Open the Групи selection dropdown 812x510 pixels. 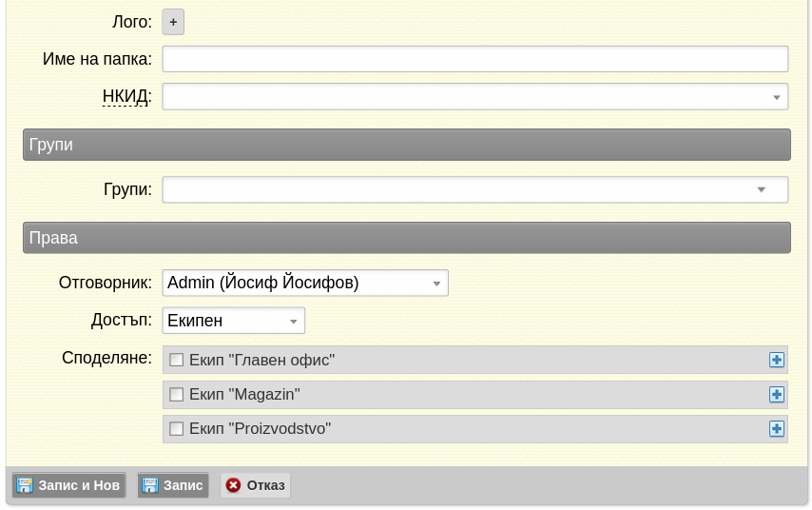coord(761,189)
